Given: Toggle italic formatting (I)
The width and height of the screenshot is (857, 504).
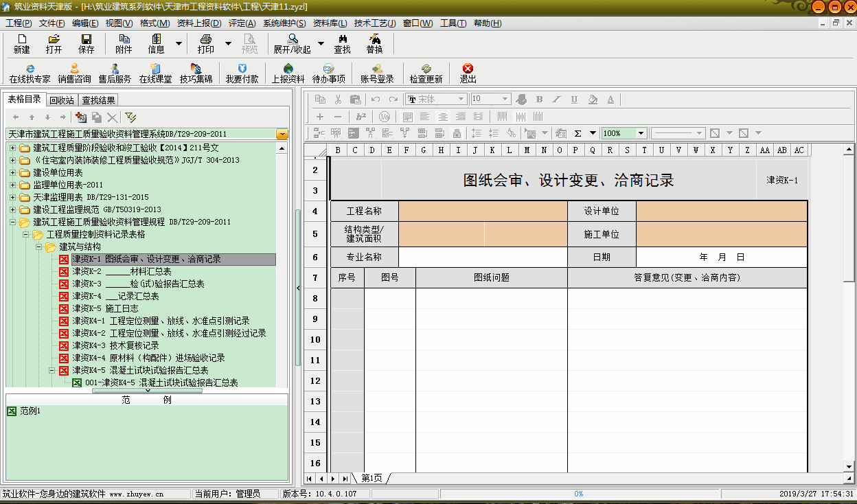Looking at the screenshot, I should click(x=556, y=100).
